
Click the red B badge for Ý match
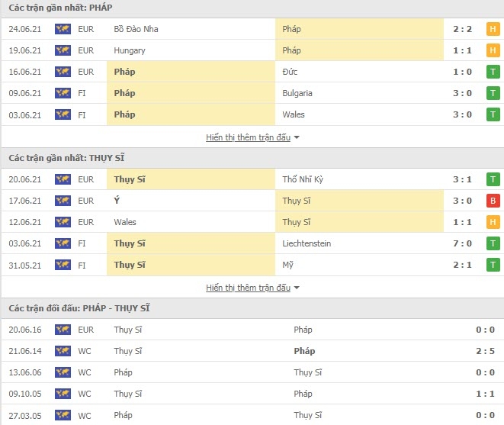pos(493,201)
